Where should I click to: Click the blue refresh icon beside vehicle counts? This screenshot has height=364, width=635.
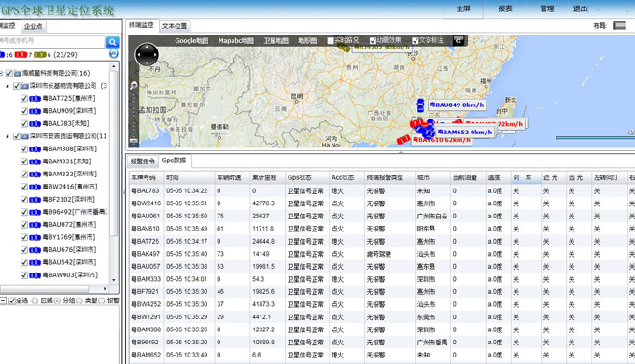click(x=113, y=54)
